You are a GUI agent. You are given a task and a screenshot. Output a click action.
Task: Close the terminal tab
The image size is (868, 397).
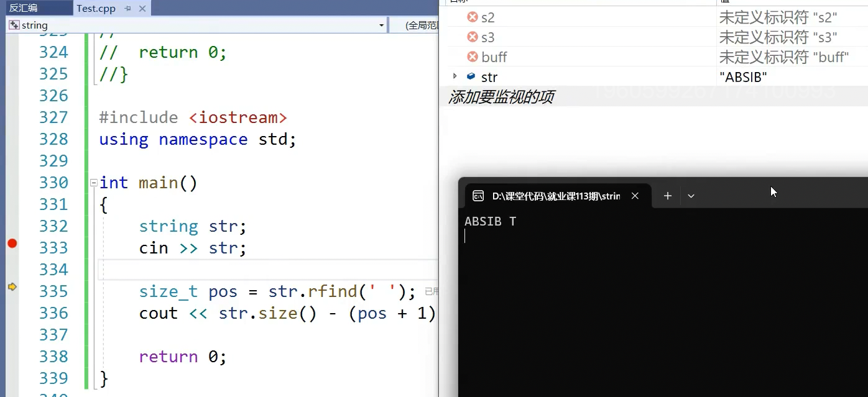[635, 196]
